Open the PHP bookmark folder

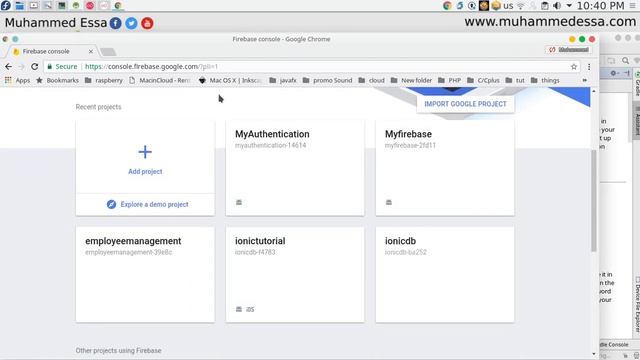(x=449, y=80)
